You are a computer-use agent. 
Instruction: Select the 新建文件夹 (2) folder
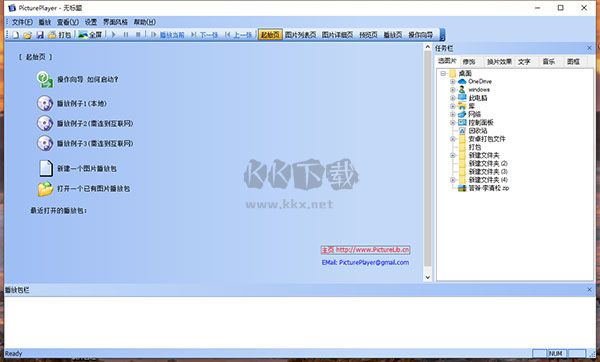tap(483, 163)
